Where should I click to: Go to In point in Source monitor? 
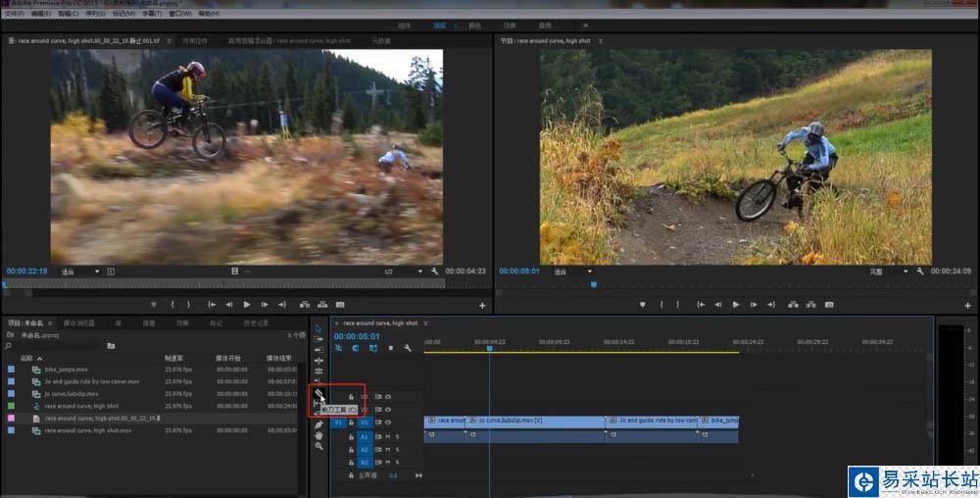212,304
